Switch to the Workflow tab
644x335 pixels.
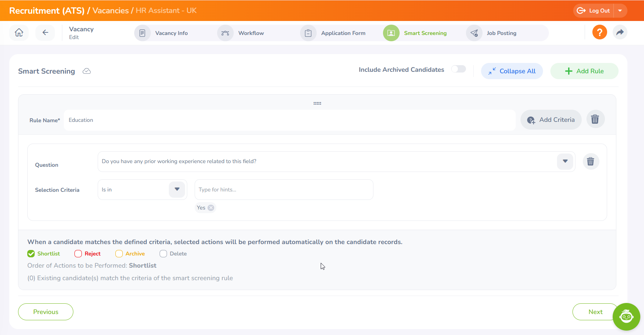[251, 33]
